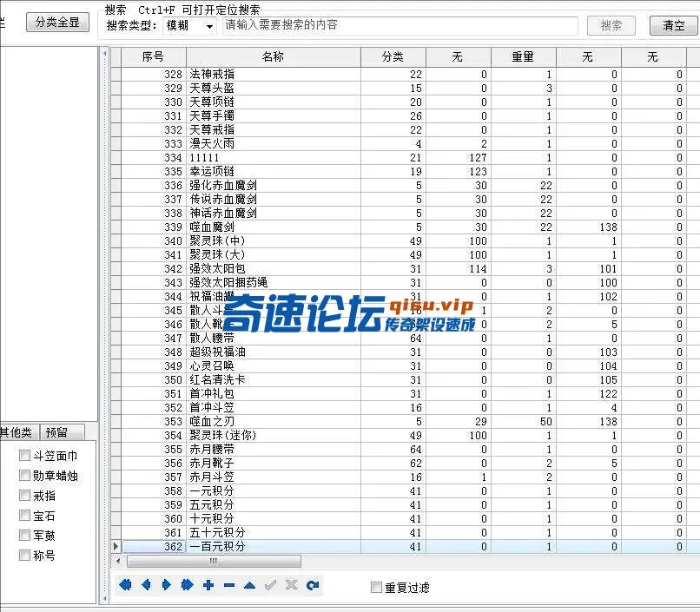This screenshot has height=612, width=700.
Task: Switch to the 预留 tab
Action: (x=62, y=431)
